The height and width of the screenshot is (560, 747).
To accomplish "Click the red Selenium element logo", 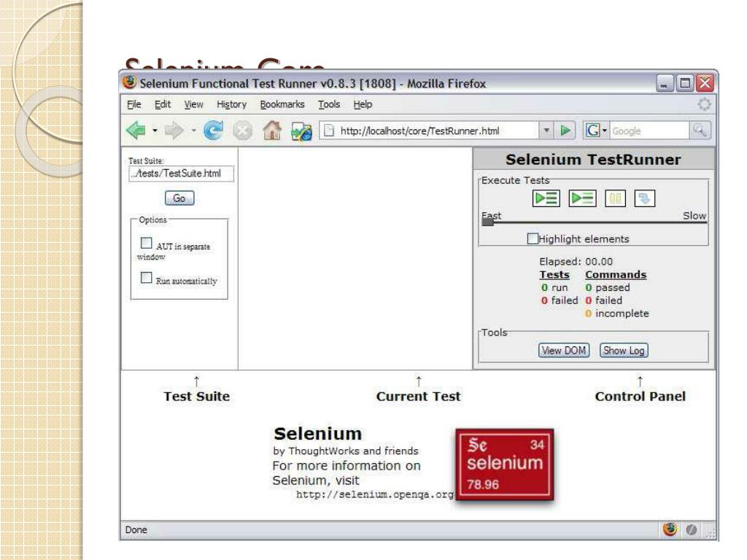I will point(505,464).
